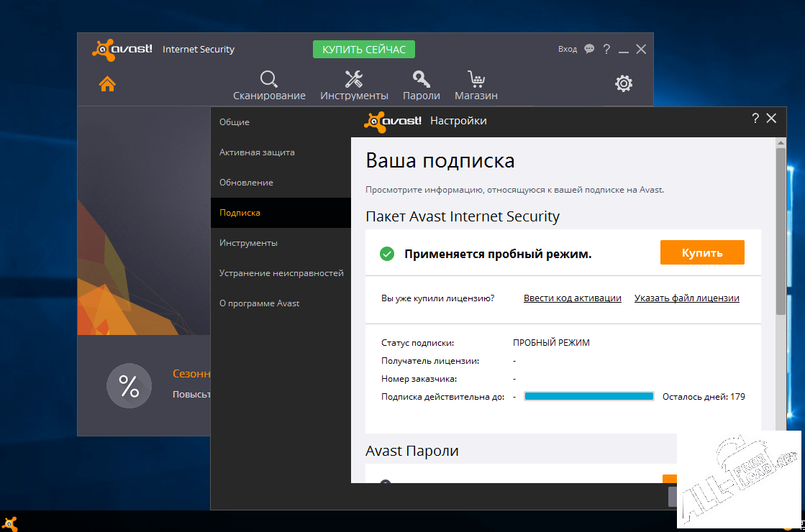Open Магазин shopping cart icon
This screenshot has width=805, height=532.
click(x=476, y=79)
